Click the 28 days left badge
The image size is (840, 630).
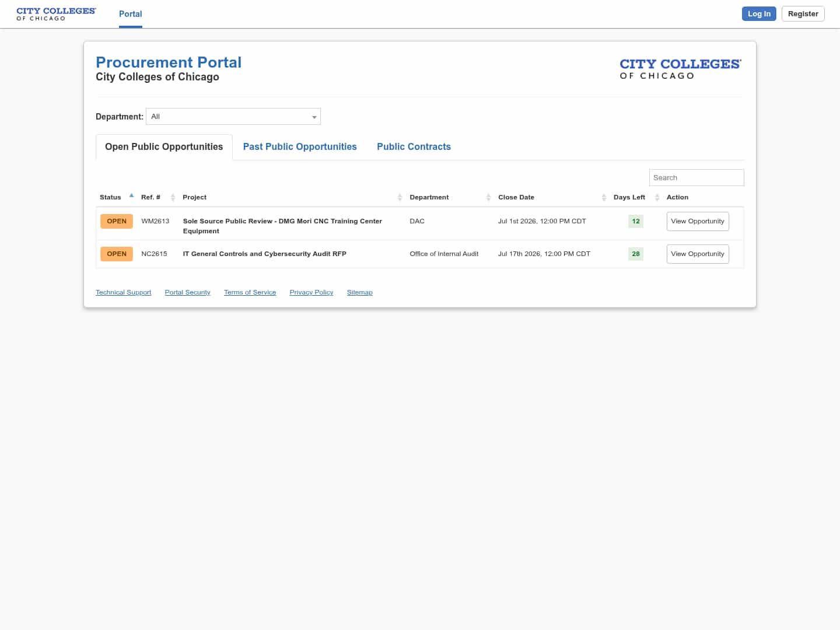tap(636, 254)
